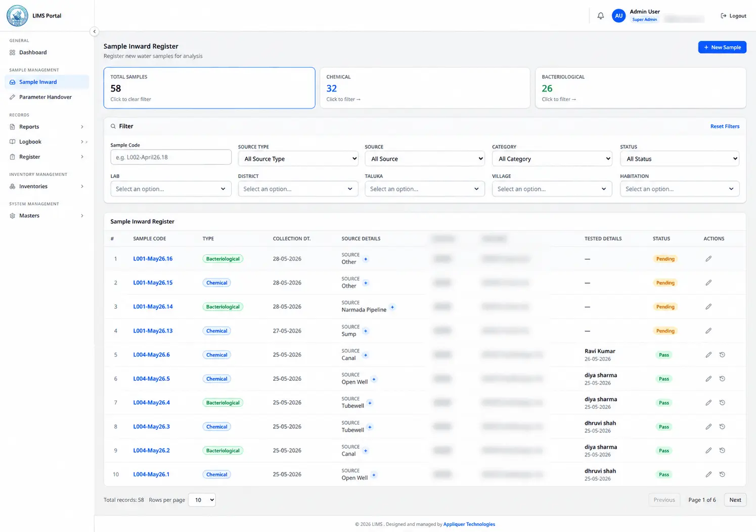Click Ravi Kumar in tested details
This screenshot has width=756, height=532.
(600, 351)
